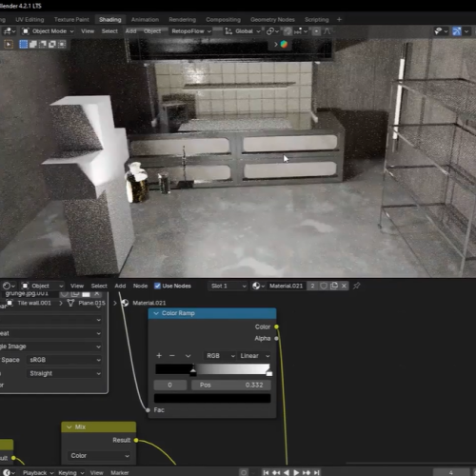476x476 pixels.
Task: Open the node editor type menu
Action: 9,286
